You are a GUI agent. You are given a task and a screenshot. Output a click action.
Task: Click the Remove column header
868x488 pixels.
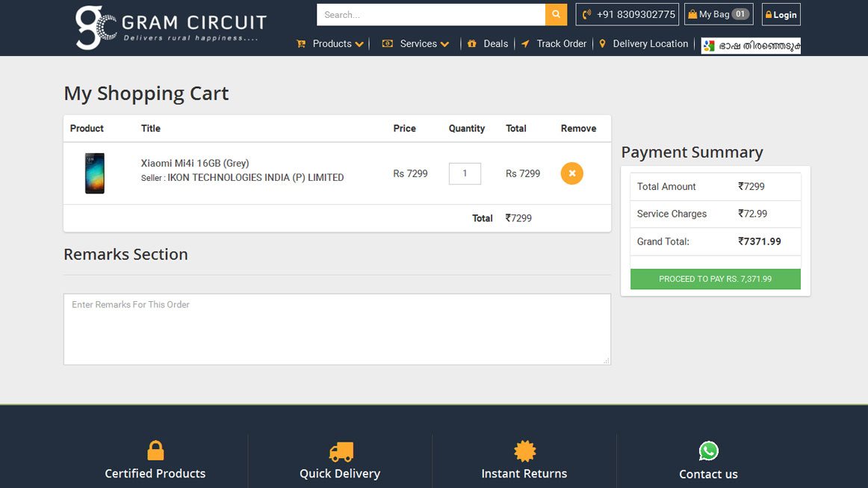[x=578, y=129]
